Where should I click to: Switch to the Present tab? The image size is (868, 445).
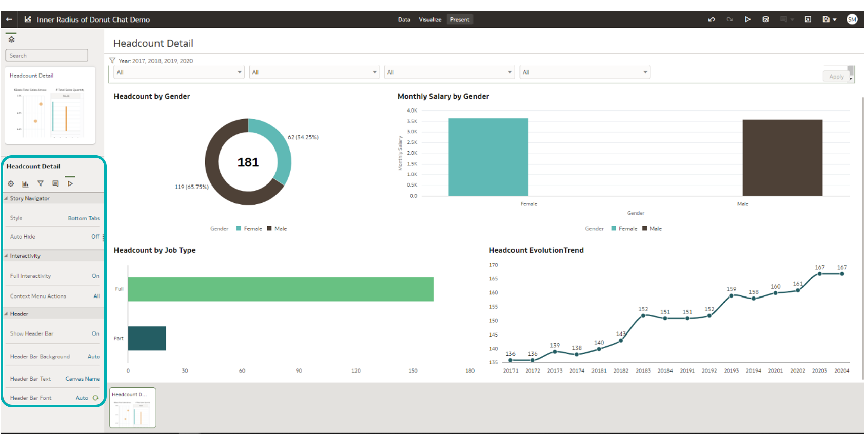460,20
